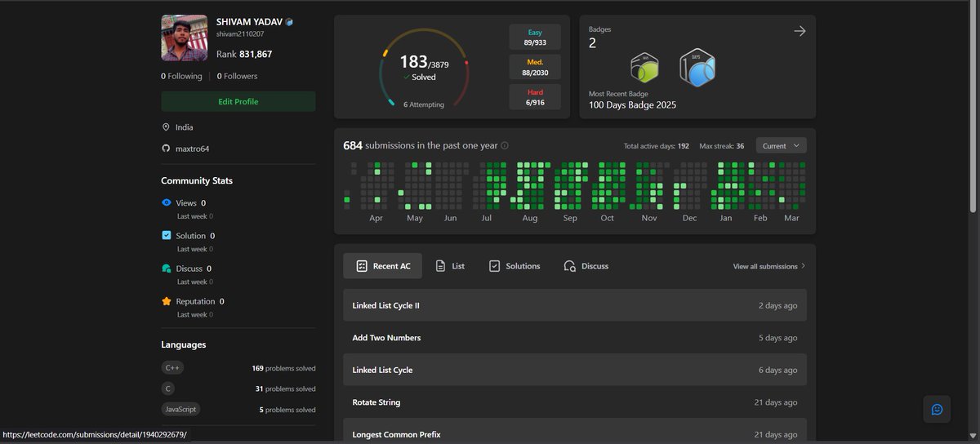
Task: Click the Total active days: 192 text
Action: [x=657, y=146]
